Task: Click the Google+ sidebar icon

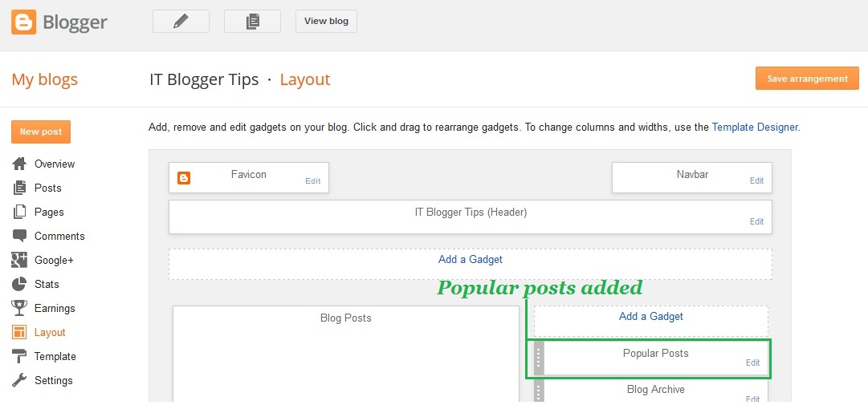Action: (19, 260)
